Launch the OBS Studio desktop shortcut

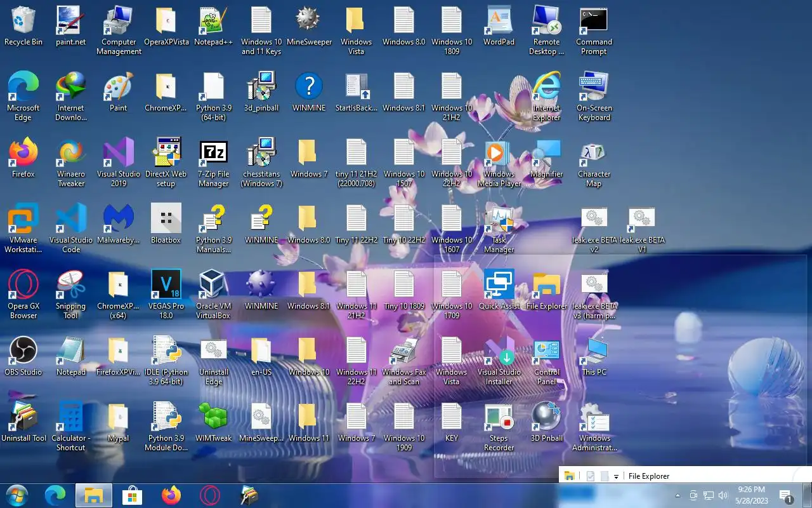(x=23, y=356)
